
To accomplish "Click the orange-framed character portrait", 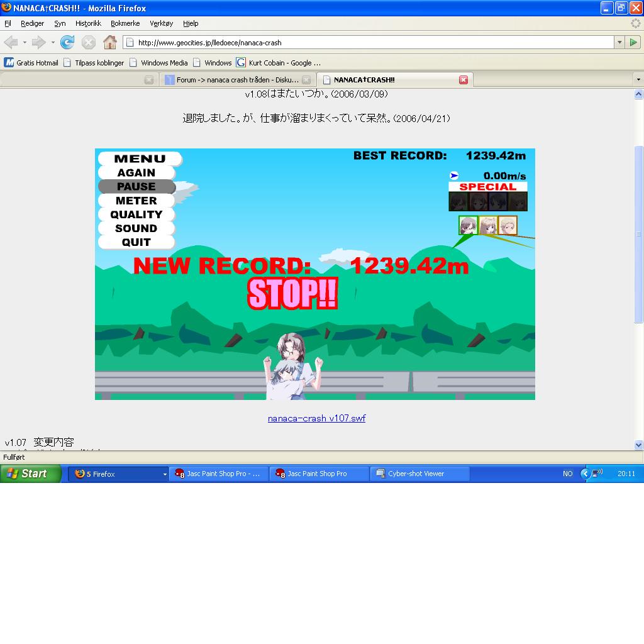I will coord(508,226).
